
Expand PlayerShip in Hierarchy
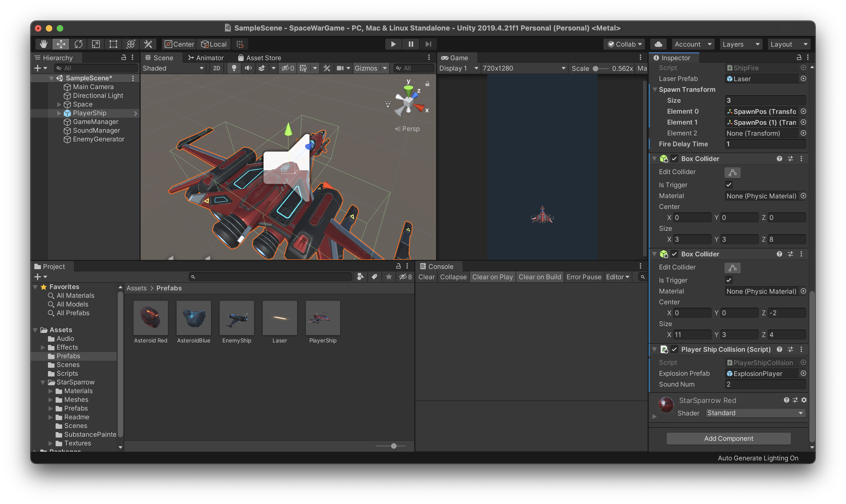[59, 113]
